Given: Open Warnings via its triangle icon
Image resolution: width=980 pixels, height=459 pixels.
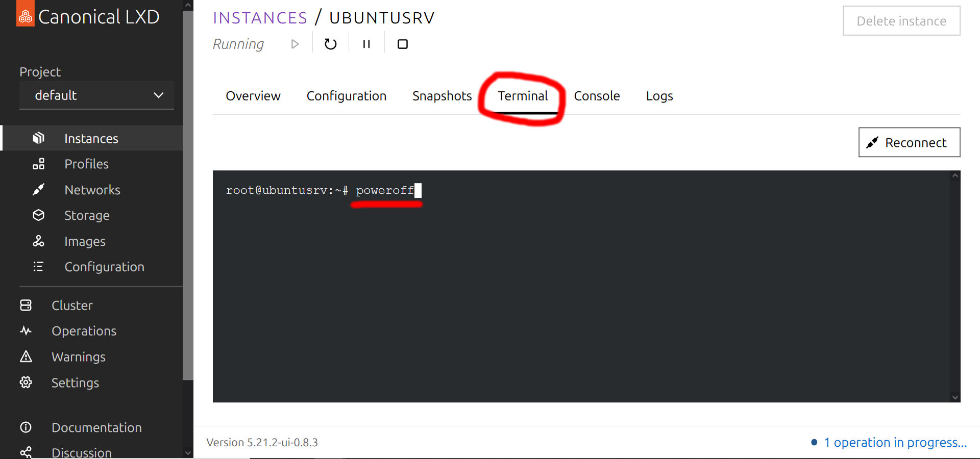Looking at the screenshot, I should click(26, 356).
